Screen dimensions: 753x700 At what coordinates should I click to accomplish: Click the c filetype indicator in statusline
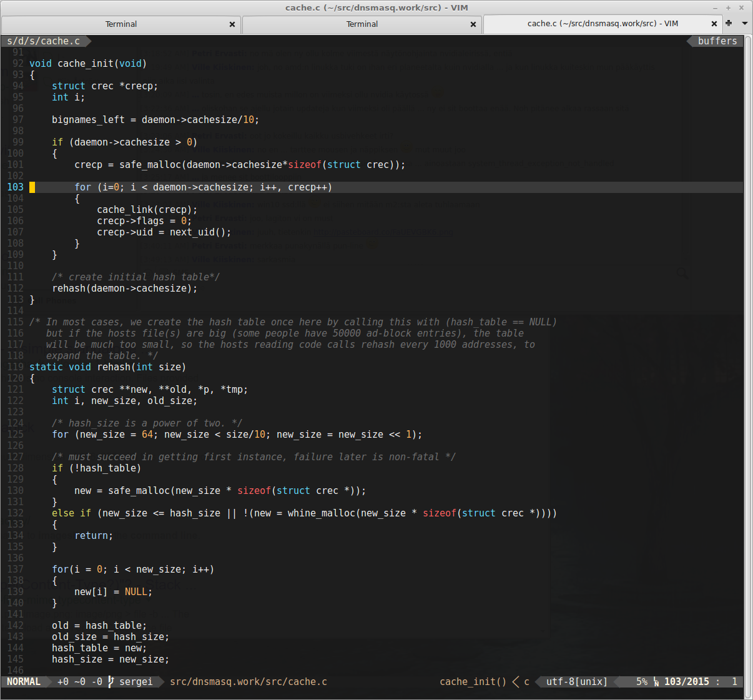[x=526, y=682]
